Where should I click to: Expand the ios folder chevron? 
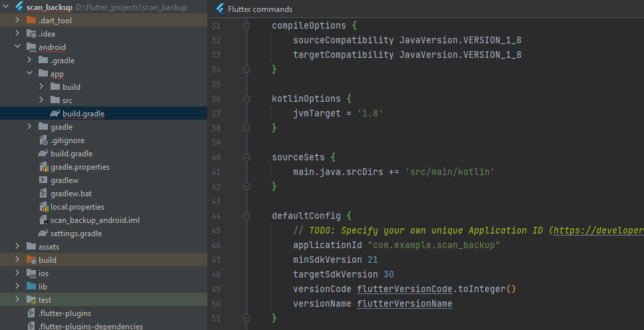(17, 273)
